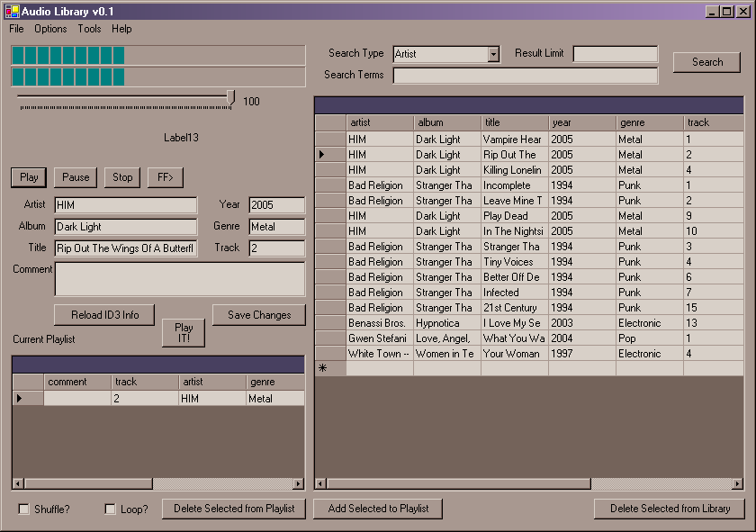The width and height of the screenshot is (756, 532).
Task: Click the Audio Library title bar icon
Action: (12, 11)
